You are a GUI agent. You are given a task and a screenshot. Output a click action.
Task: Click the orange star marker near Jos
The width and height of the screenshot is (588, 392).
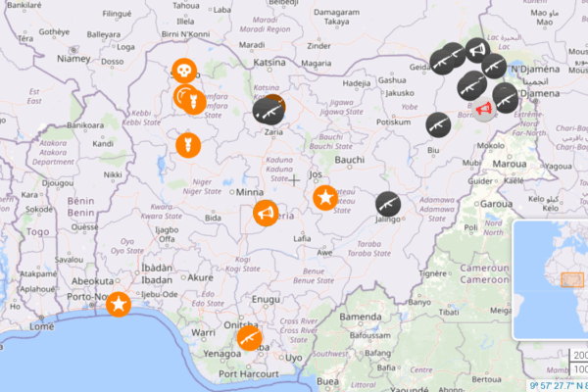[325, 197]
